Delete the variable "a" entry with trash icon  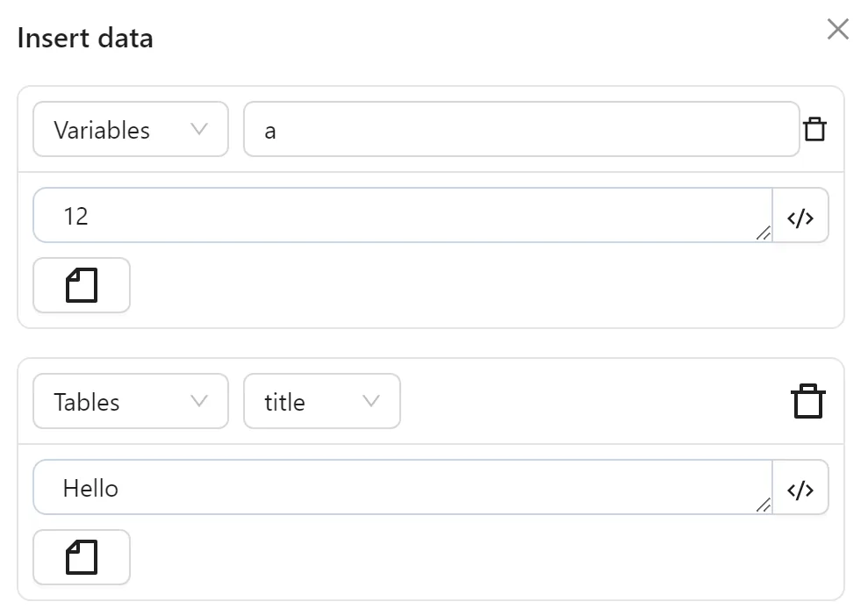click(816, 128)
